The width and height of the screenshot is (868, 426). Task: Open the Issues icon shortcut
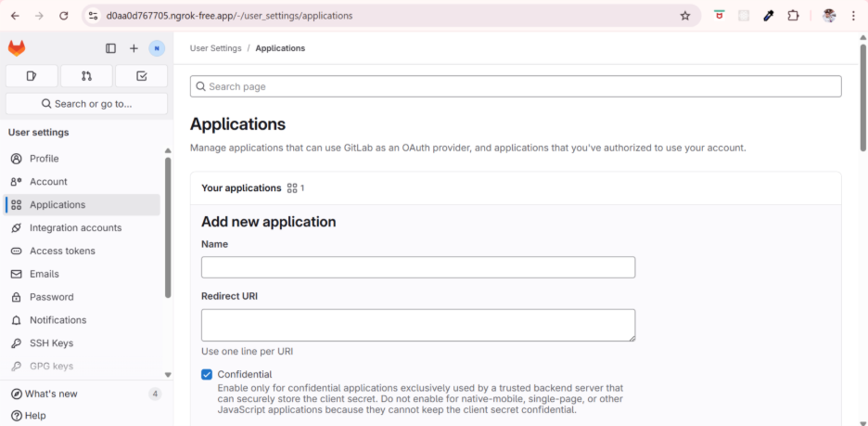pos(32,76)
